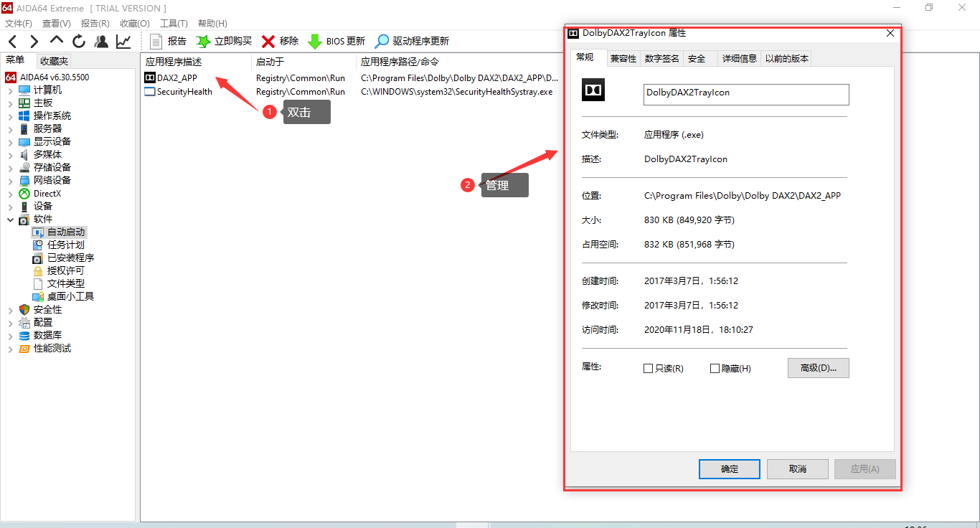Viewport: 980px width, 528px height.
Task: Open the report icon labeled 报告
Action: (156, 42)
